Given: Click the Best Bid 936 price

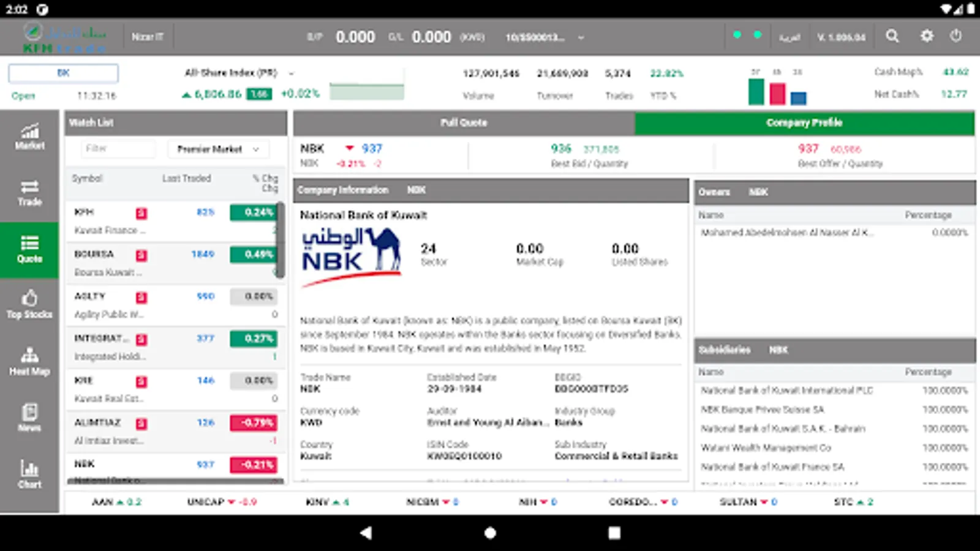Looking at the screenshot, I should 561,149.
